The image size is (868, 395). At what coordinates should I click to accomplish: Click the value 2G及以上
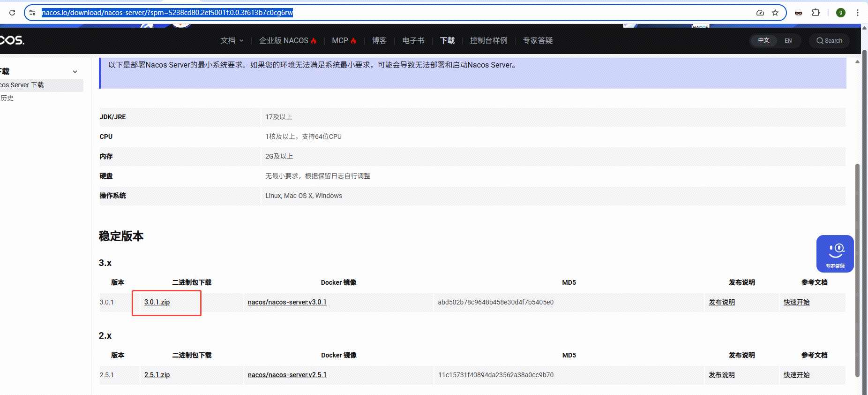coord(279,156)
